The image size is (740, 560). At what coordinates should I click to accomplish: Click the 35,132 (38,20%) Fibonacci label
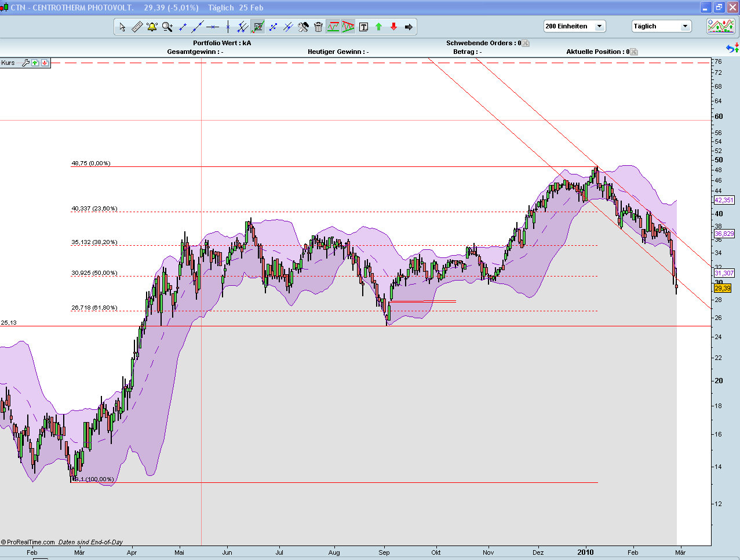(94, 242)
